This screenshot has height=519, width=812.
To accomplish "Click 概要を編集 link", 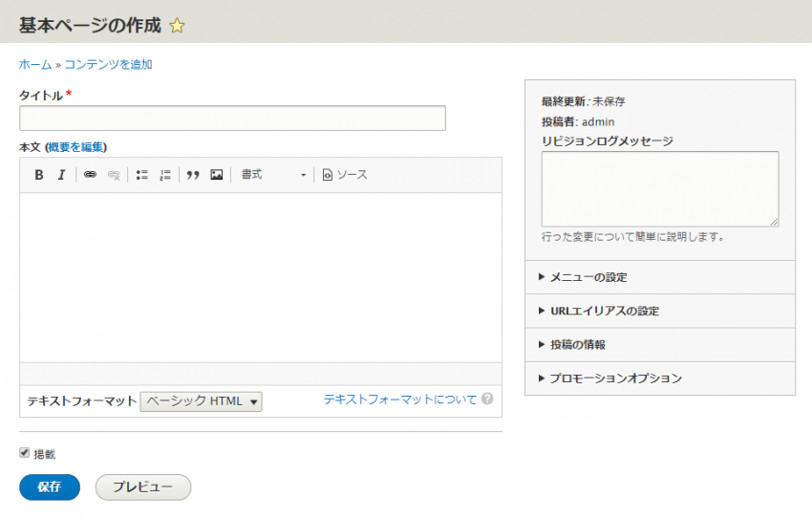I will tap(76, 147).
